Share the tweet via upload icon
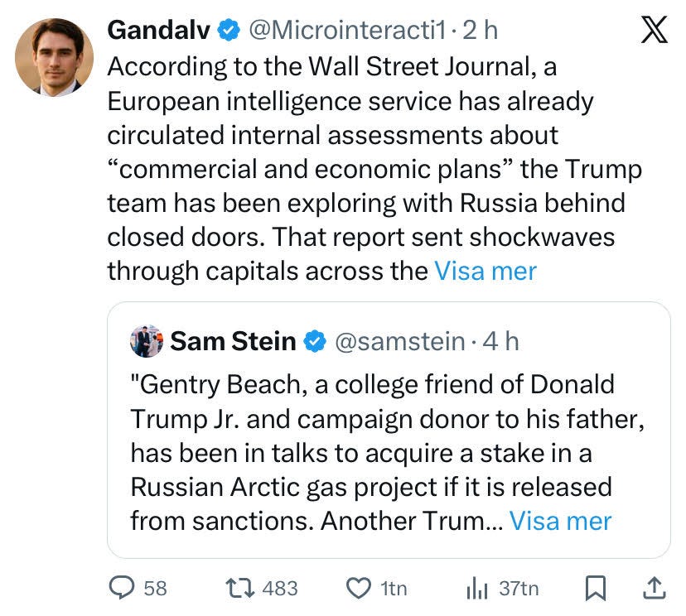 pos(653,588)
